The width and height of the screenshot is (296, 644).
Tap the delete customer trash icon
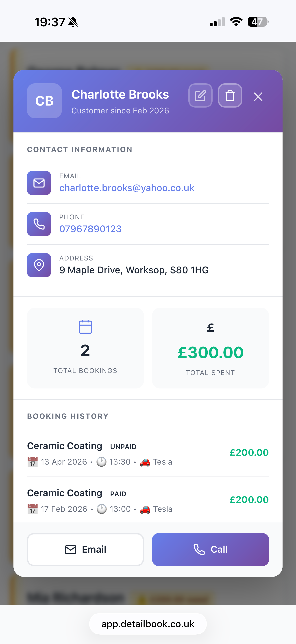[230, 95]
